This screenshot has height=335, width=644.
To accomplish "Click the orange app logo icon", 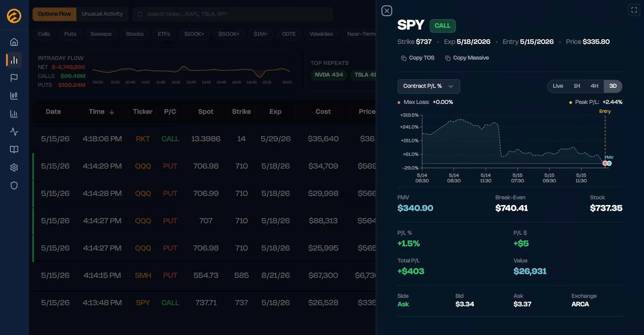I will (x=14, y=16).
